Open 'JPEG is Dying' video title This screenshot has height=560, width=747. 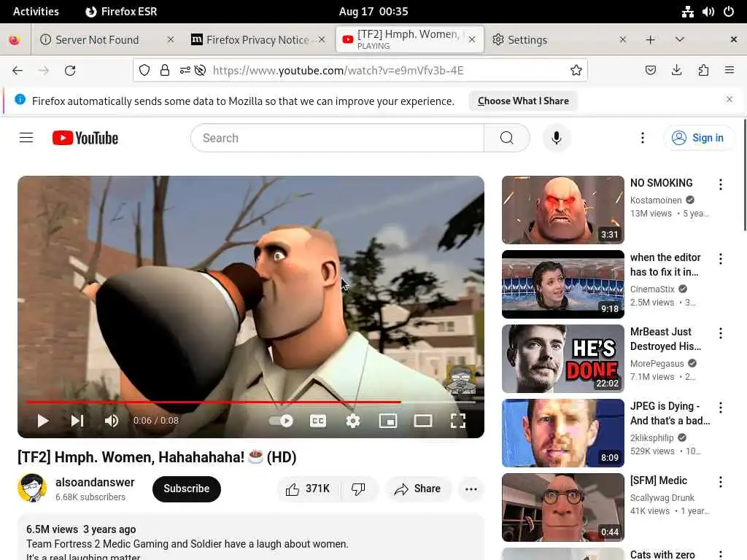click(x=670, y=413)
